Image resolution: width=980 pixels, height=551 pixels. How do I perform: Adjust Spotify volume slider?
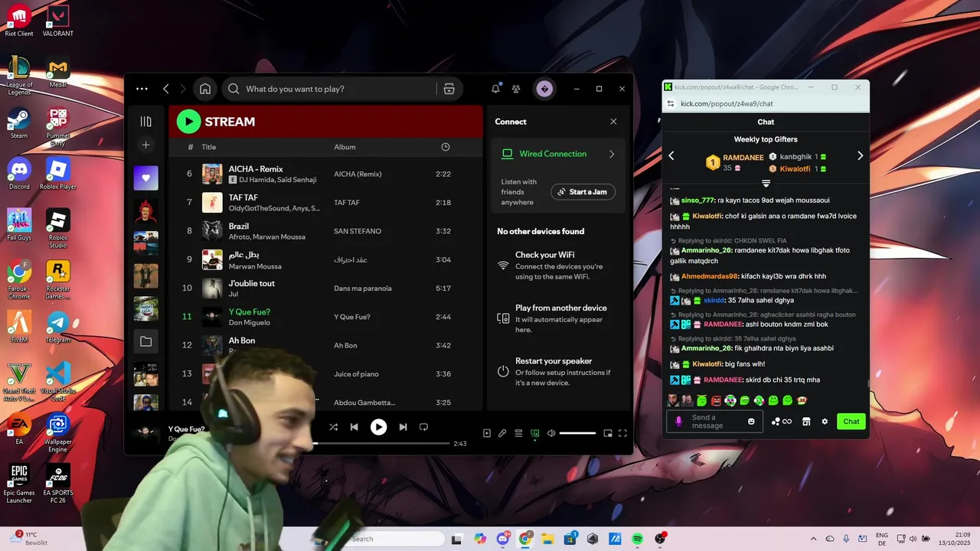tap(577, 433)
